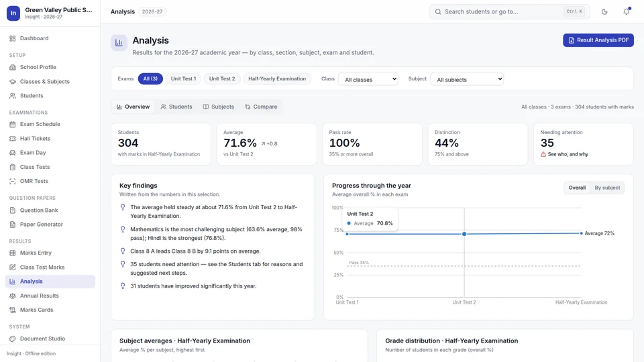This screenshot has height=362, width=644.
Task: Click the Hall Tickets ticket icon
Action: pyautogui.click(x=12, y=139)
